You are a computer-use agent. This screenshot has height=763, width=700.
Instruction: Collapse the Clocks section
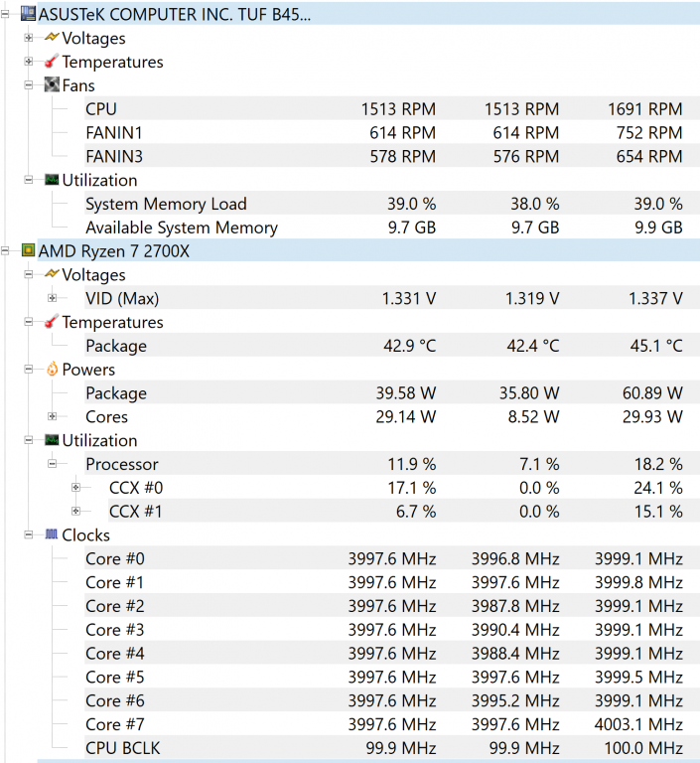[29, 534]
